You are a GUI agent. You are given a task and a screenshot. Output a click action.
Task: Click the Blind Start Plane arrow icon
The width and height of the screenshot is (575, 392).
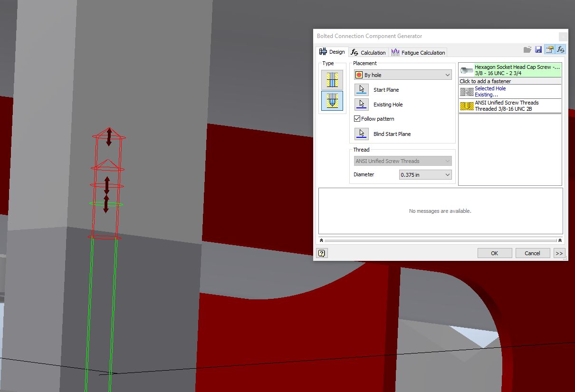361,134
